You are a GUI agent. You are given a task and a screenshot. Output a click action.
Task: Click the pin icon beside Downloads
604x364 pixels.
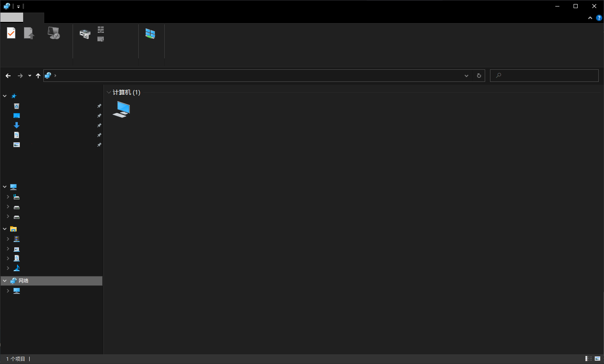coord(99,126)
